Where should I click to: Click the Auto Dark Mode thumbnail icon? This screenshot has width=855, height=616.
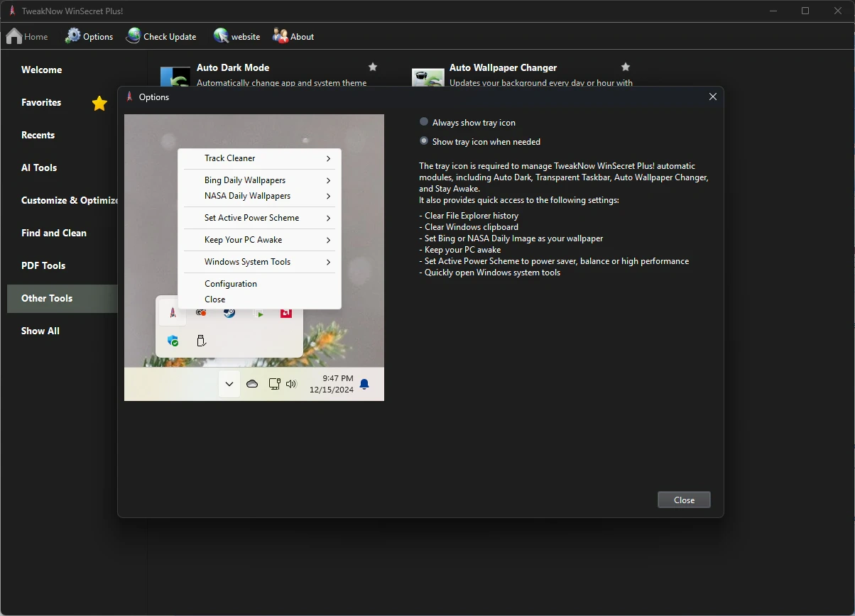pos(175,77)
